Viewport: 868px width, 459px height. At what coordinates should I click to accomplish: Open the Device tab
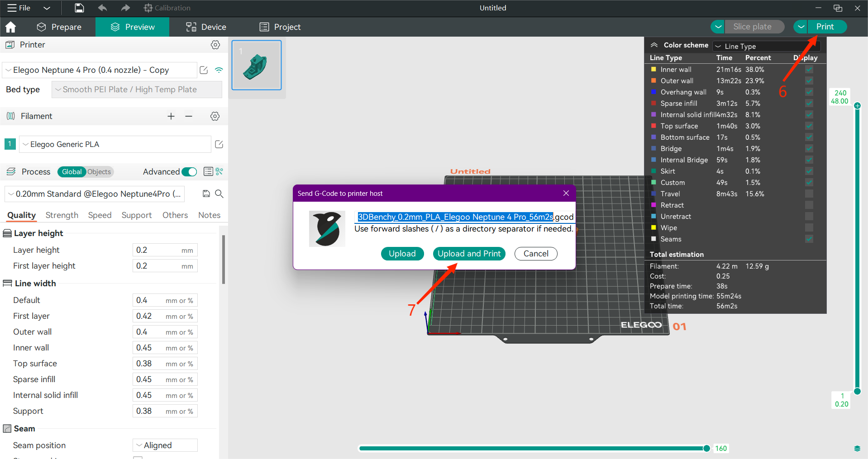click(x=206, y=27)
